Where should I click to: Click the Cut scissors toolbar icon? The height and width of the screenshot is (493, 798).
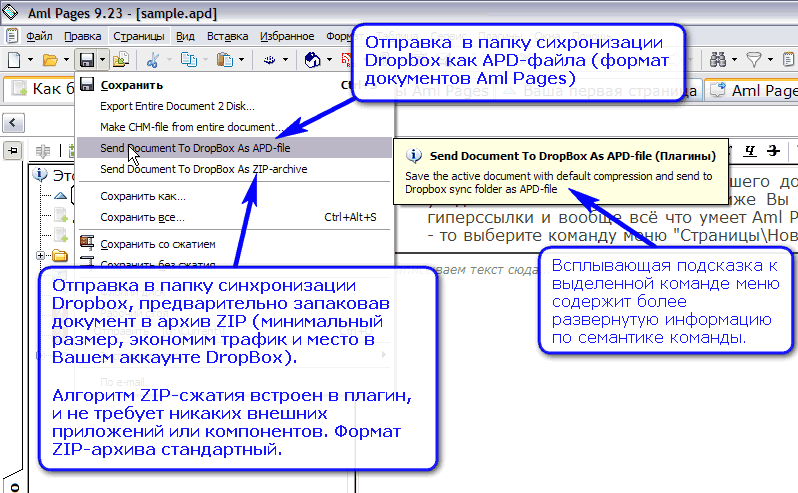click(152, 60)
